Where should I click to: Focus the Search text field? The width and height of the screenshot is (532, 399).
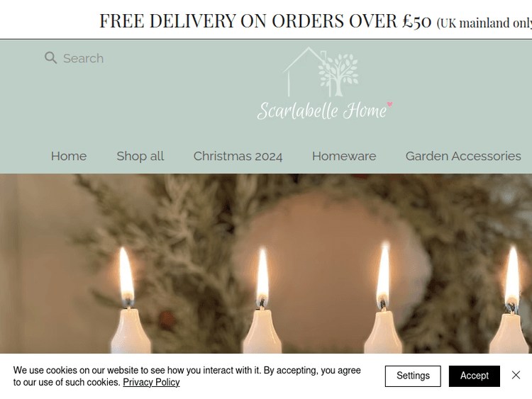(83, 58)
